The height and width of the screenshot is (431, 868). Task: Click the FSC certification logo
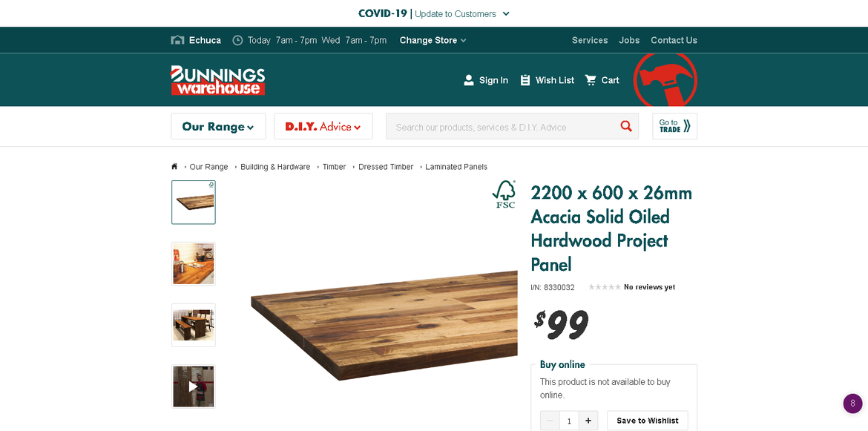(x=504, y=194)
